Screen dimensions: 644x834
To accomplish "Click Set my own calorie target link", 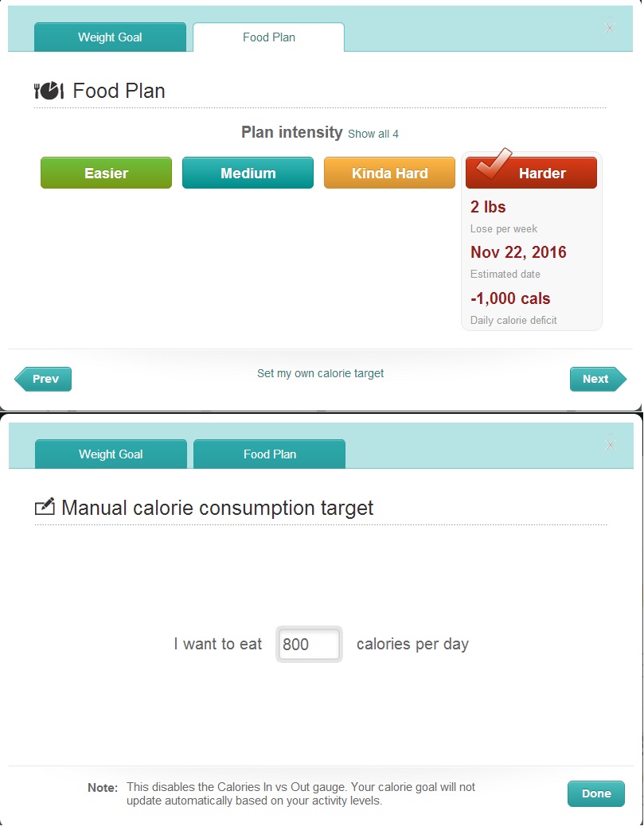I will pyautogui.click(x=320, y=373).
